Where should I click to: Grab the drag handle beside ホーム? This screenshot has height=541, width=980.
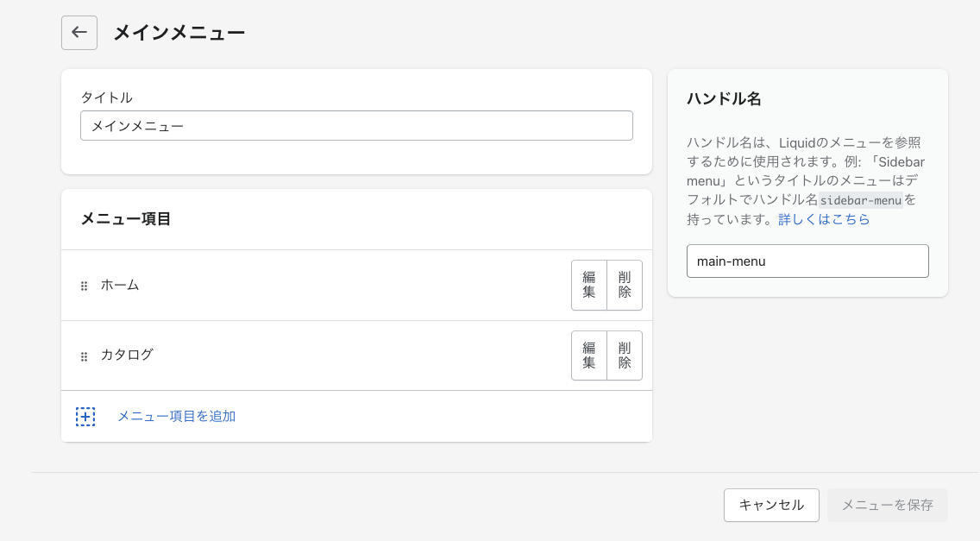tap(85, 286)
